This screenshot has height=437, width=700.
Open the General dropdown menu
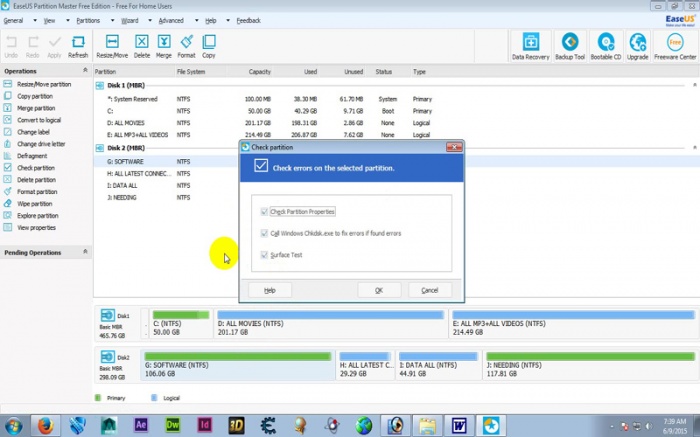coord(16,20)
